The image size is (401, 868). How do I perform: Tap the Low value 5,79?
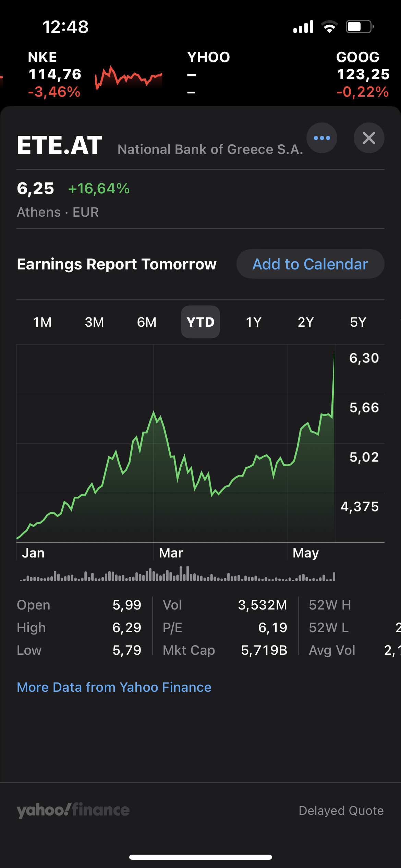click(x=127, y=650)
